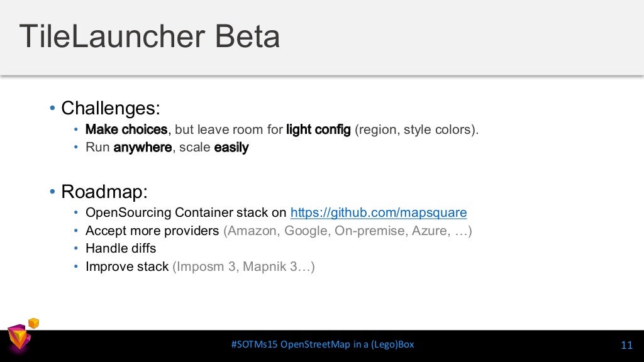
Task: Click the bold 'Make choices' text
Action: tap(126, 129)
